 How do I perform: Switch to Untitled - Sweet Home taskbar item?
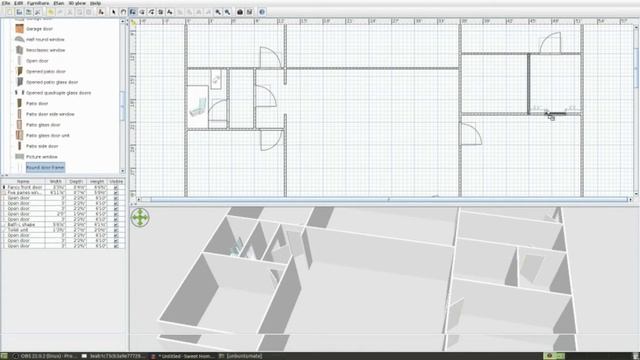(x=182, y=356)
